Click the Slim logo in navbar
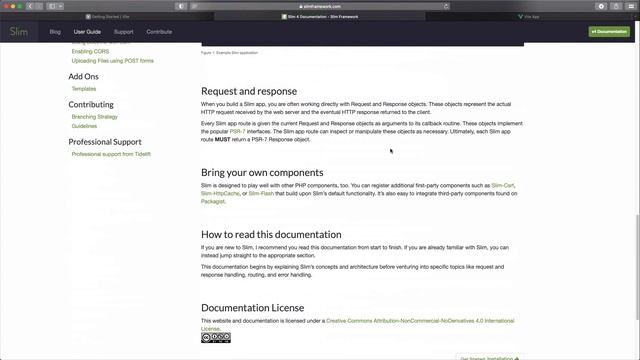640x360 pixels. pyautogui.click(x=19, y=31)
